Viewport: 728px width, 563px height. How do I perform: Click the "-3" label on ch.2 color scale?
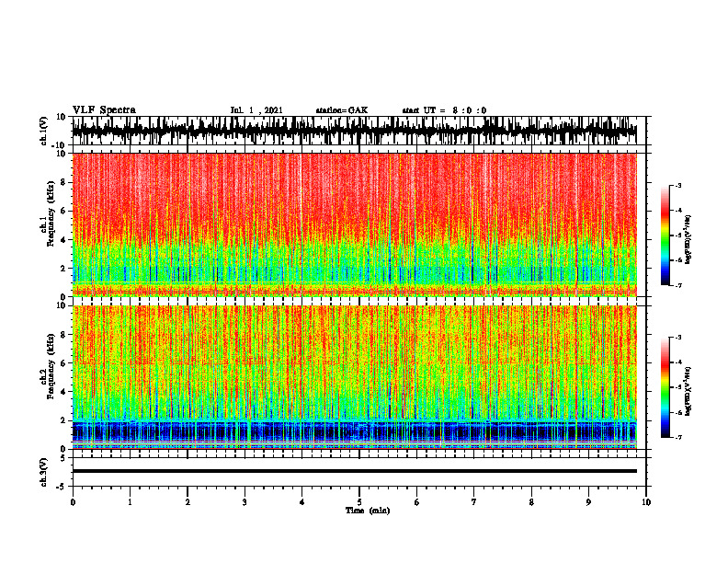[677, 338]
